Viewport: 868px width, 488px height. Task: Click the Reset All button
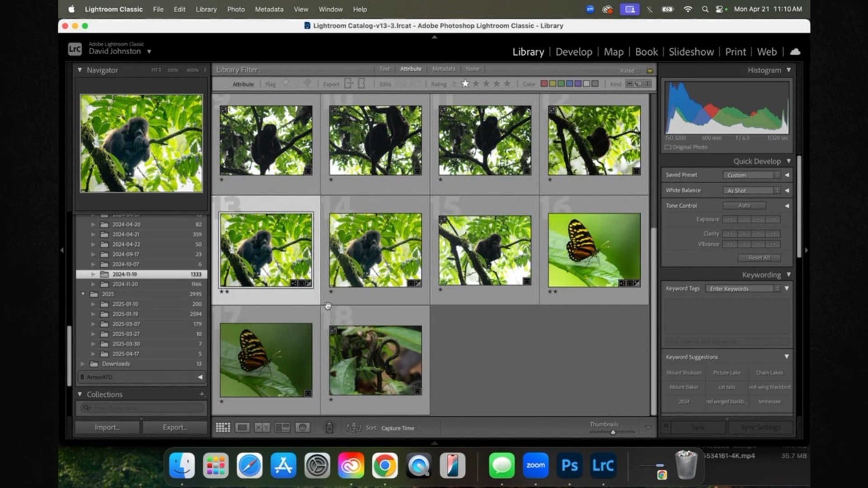pyautogui.click(x=759, y=258)
